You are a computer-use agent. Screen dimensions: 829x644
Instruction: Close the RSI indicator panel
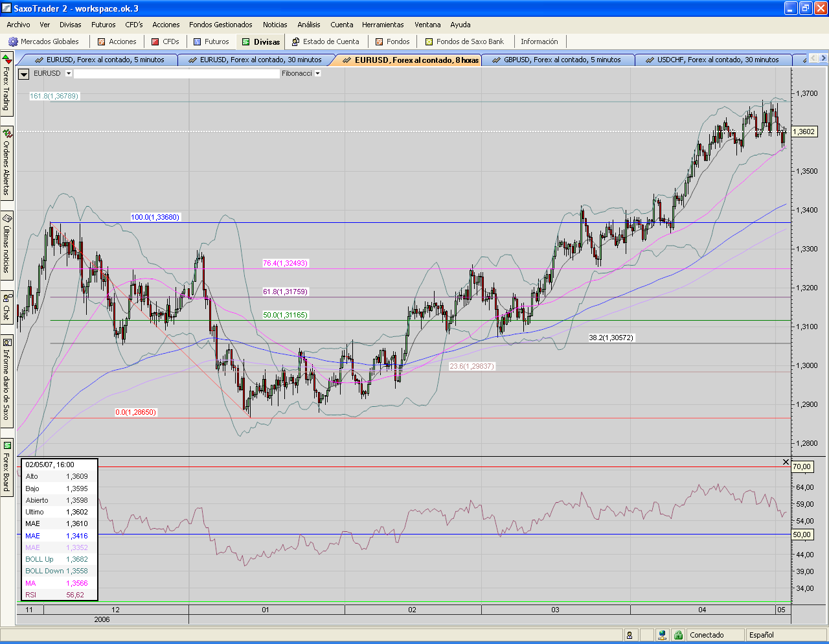(786, 462)
